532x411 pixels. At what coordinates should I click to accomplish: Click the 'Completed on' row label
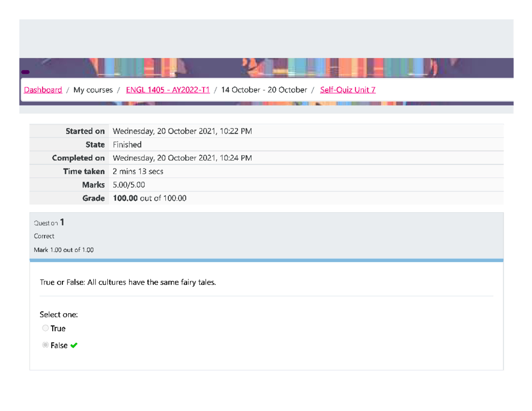[78, 158]
